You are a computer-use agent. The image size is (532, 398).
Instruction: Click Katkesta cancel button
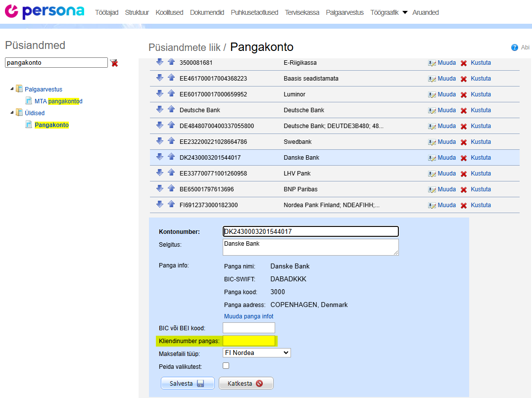(x=246, y=384)
